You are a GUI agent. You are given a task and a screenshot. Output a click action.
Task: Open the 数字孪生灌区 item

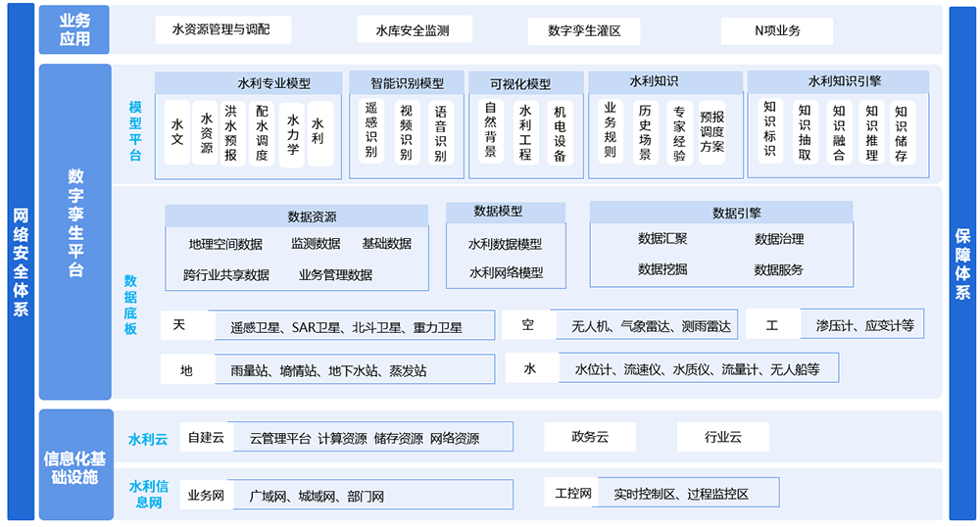tap(584, 30)
